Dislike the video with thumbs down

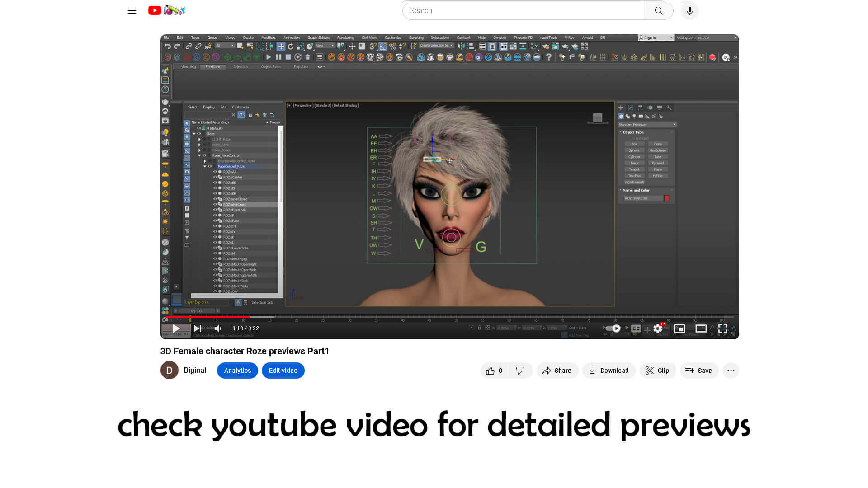pyautogui.click(x=520, y=371)
